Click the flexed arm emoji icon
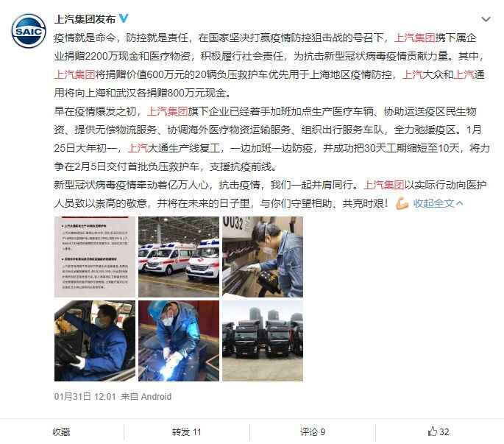 402,203
